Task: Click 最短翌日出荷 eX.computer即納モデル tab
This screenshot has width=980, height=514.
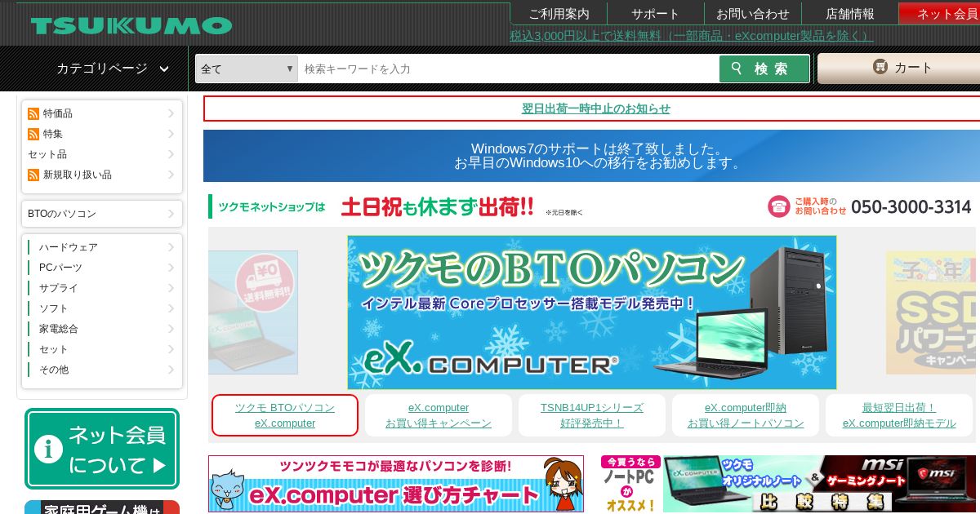Action: (x=899, y=415)
